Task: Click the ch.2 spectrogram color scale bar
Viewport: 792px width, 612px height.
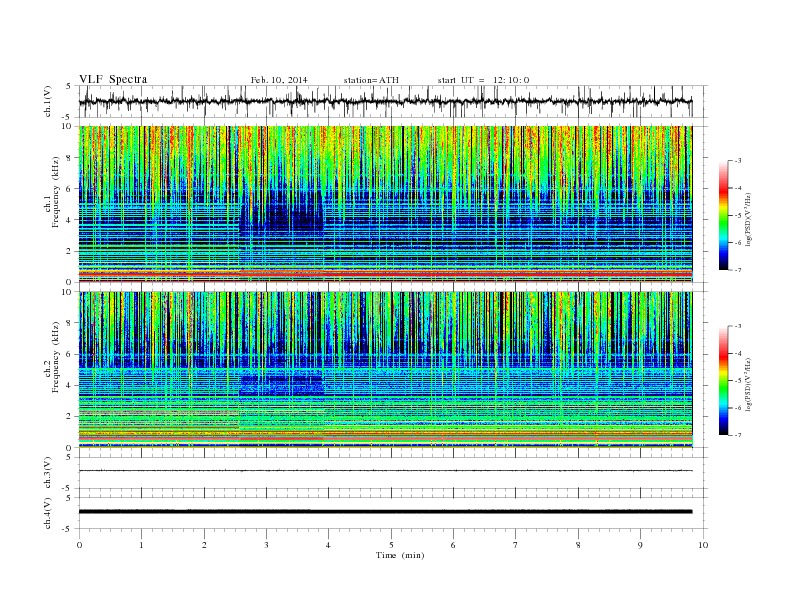Action: coord(724,380)
